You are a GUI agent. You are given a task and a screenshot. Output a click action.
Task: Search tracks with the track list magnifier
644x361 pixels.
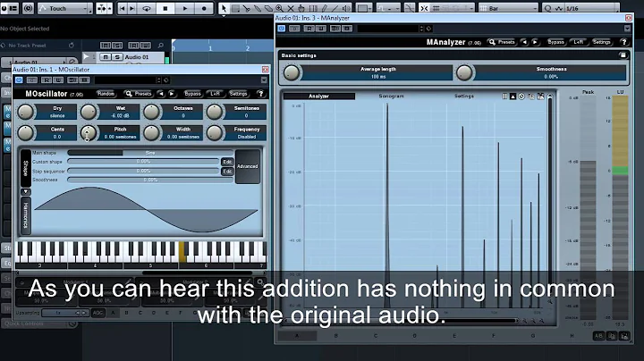(161, 45)
